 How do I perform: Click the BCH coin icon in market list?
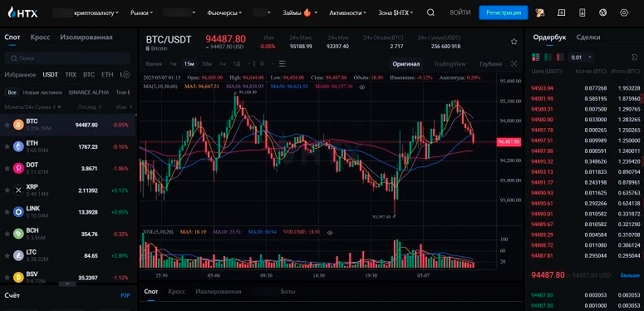(18, 234)
